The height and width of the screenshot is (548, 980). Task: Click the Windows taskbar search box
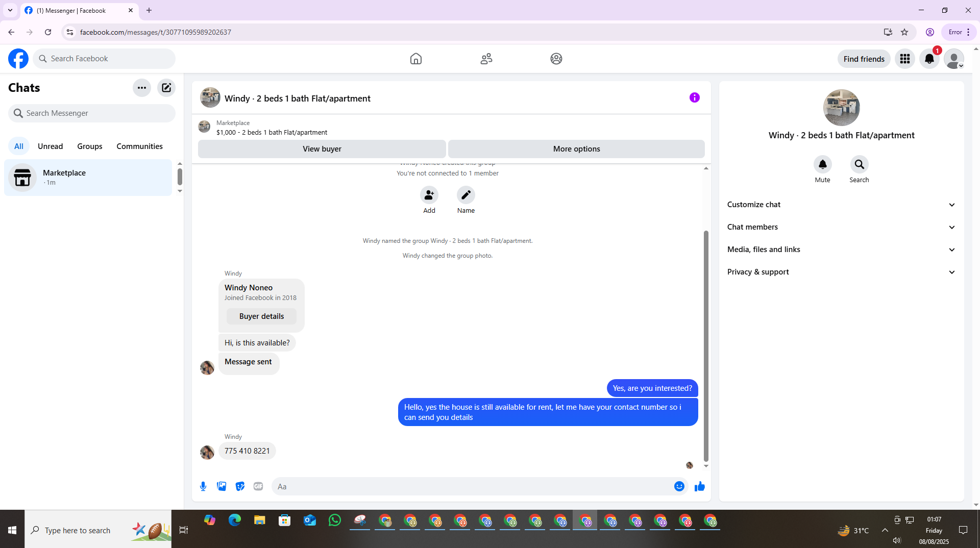98,530
